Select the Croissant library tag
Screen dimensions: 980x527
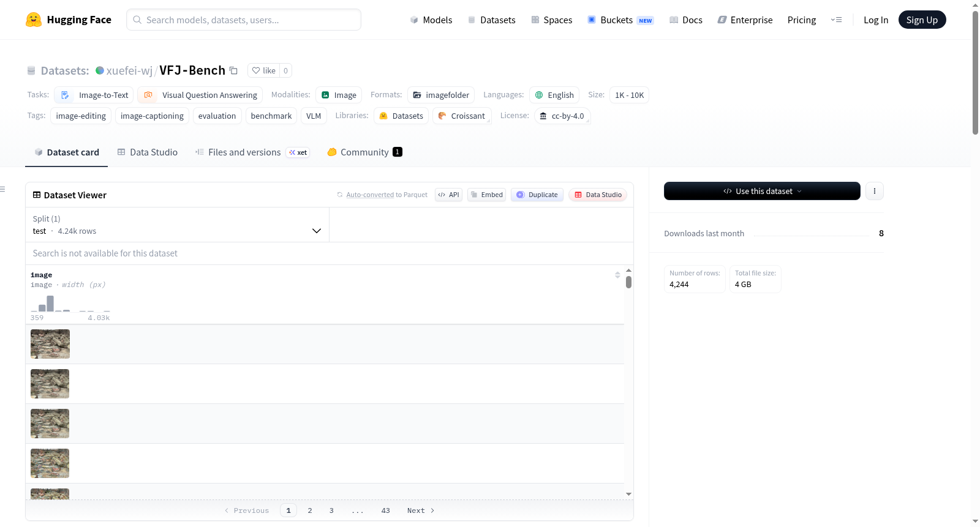(462, 116)
